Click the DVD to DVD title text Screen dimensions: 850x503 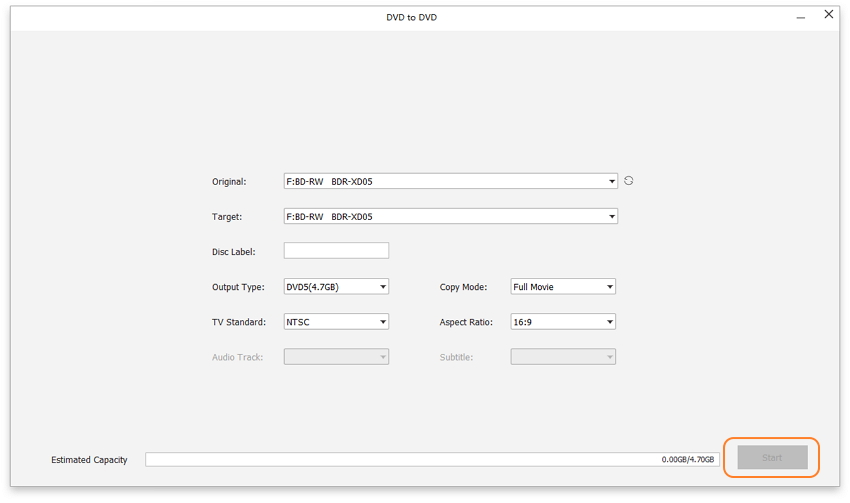tap(412, 17)
